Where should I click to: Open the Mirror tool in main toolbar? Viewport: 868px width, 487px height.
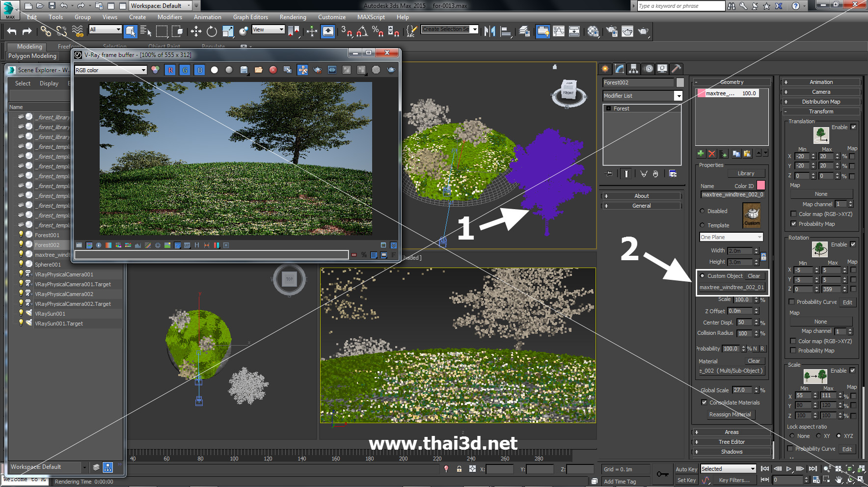coord(489,31)
